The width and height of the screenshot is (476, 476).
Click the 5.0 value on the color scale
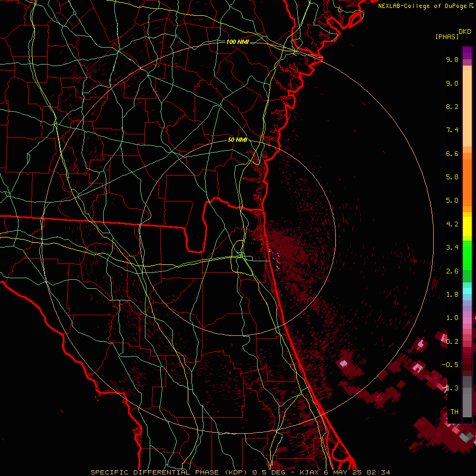point(452,200)
